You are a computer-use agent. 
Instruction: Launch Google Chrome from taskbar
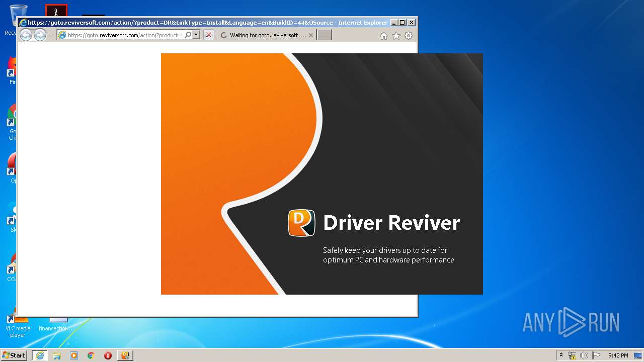pyautogui.click(x=91, y=355)
